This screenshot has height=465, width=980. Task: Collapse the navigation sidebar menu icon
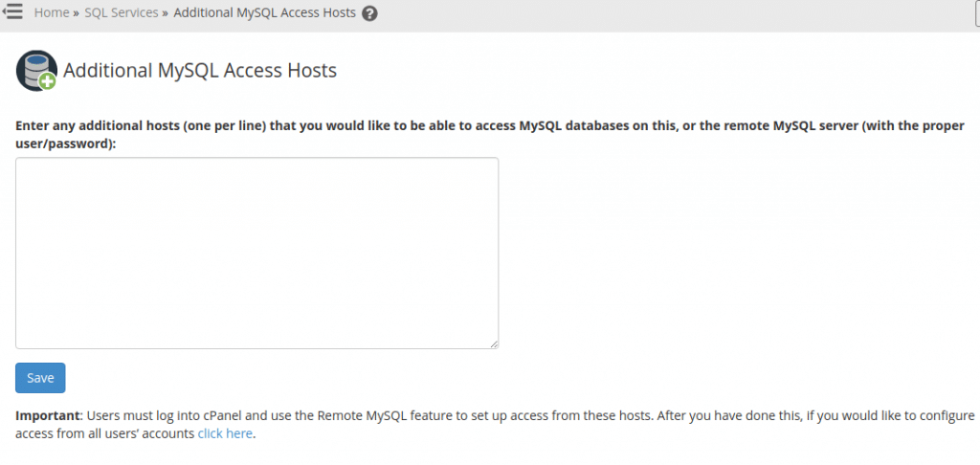[12, 11]
